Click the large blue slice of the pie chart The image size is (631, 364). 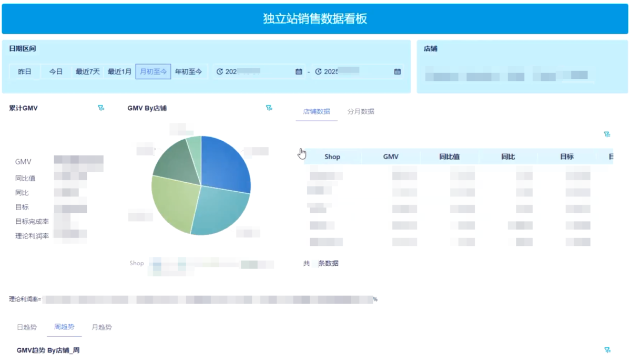click(x=223, y=163)
